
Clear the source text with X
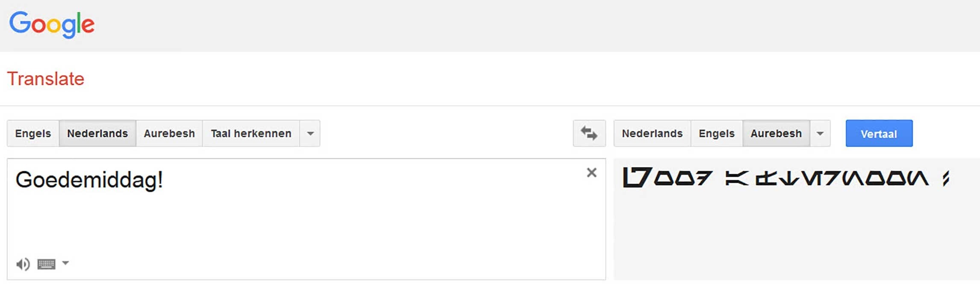click(591, 173)
